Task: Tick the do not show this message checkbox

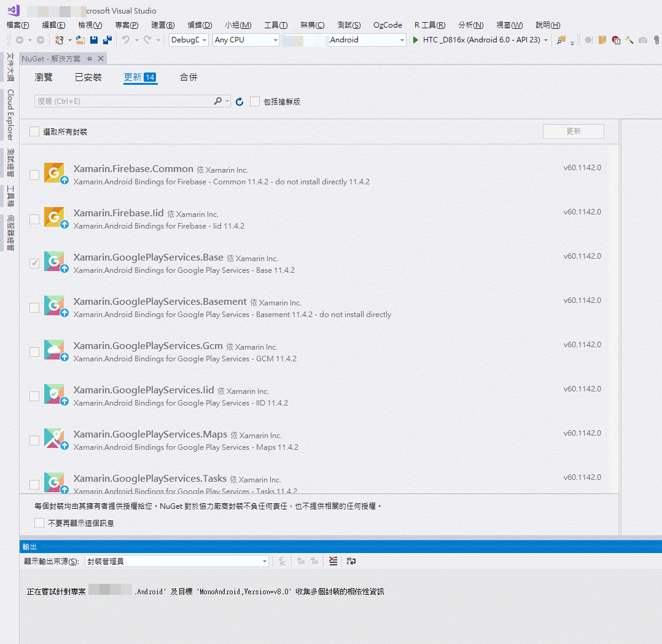Action: click(39, 523)
